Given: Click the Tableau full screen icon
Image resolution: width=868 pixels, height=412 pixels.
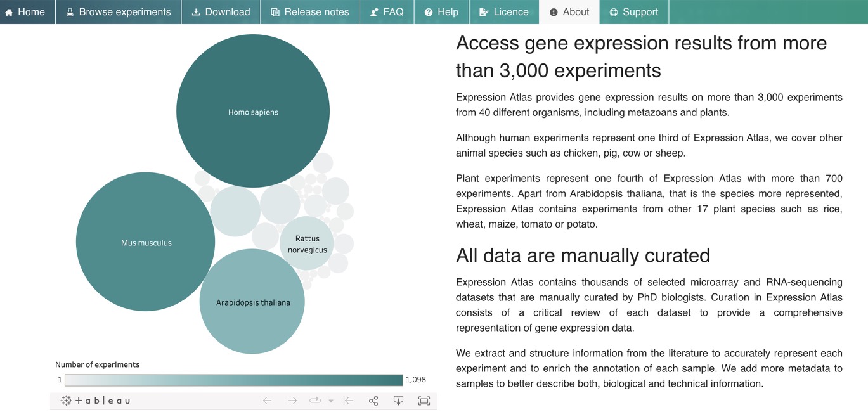Looking at the screenshot, I should point(424,401).
